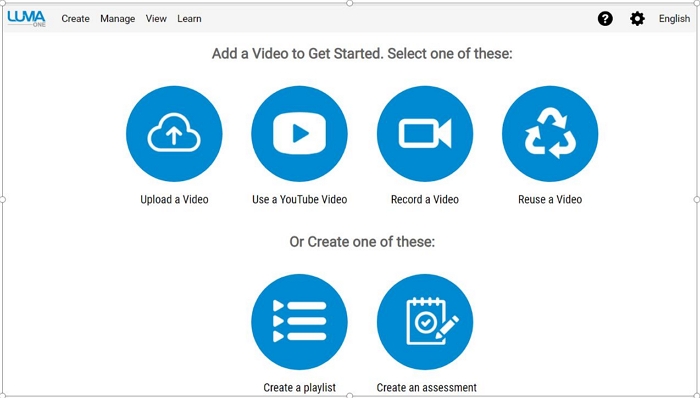Open the help question mark icon
The height and width of the screenshot is (398, 700).
click(x=605, y=19)
